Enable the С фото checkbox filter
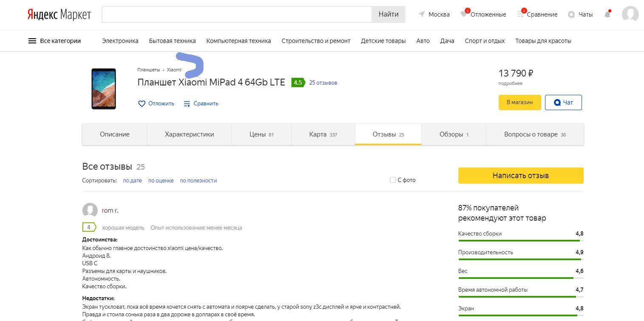This screenshot has width=644, height=321. [393, 180]
